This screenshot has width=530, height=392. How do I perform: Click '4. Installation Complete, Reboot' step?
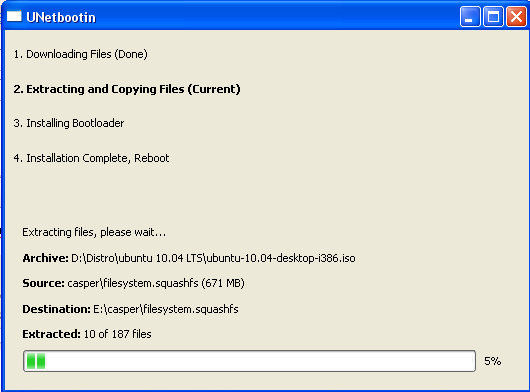coord(91,158)
